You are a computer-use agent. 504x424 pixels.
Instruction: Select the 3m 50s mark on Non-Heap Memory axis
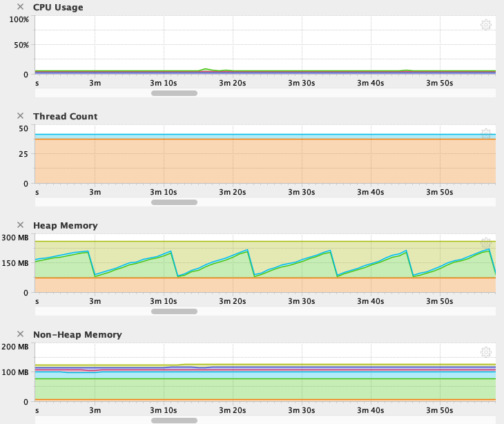439,411
